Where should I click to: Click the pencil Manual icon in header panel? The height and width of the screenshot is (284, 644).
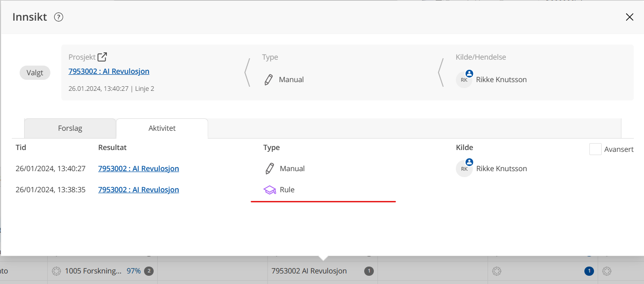(269, 79)
